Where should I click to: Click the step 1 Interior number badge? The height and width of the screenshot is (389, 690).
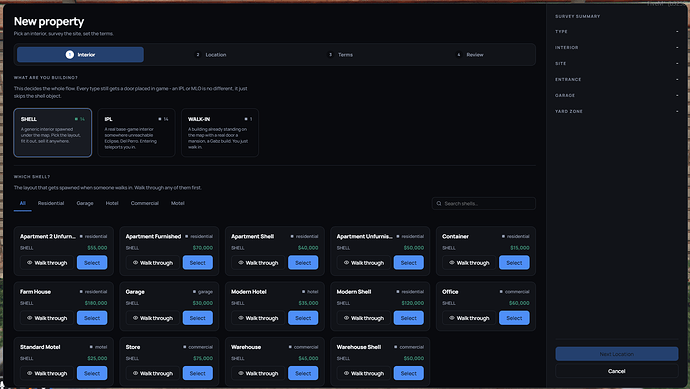70,55
